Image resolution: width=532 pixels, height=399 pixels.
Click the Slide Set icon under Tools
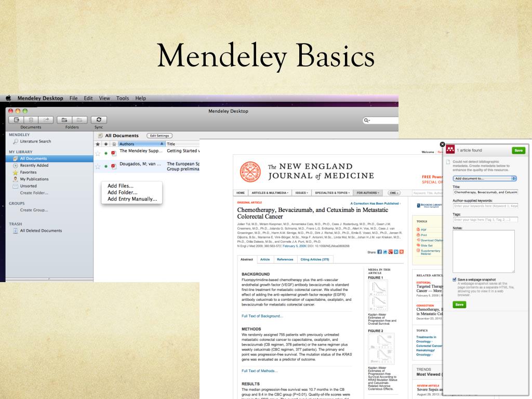[418, 245]
